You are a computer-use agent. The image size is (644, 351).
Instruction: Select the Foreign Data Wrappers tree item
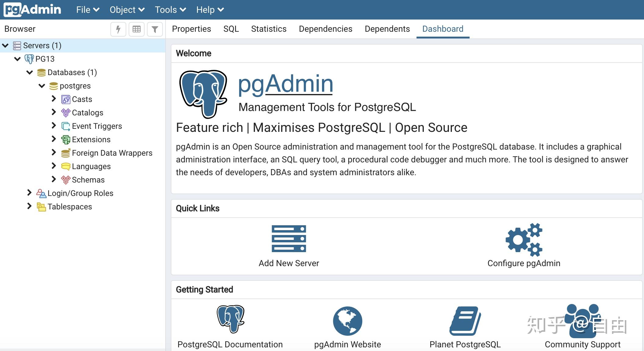(112, 153)
